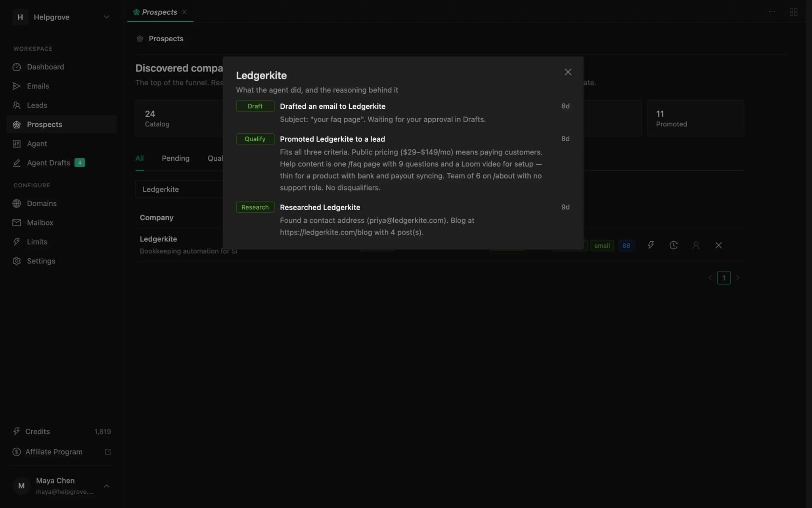This screenshot has height=508, width=812.
Task: Dismiss Ledgerkite row with X icon
Action: click(718, 245)
